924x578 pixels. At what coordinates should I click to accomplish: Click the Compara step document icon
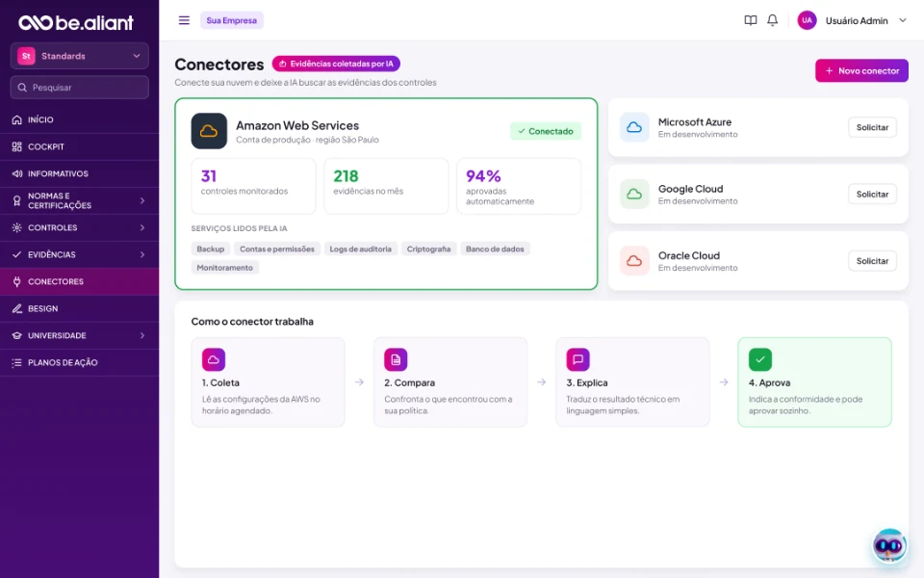[x=396, y=359]
